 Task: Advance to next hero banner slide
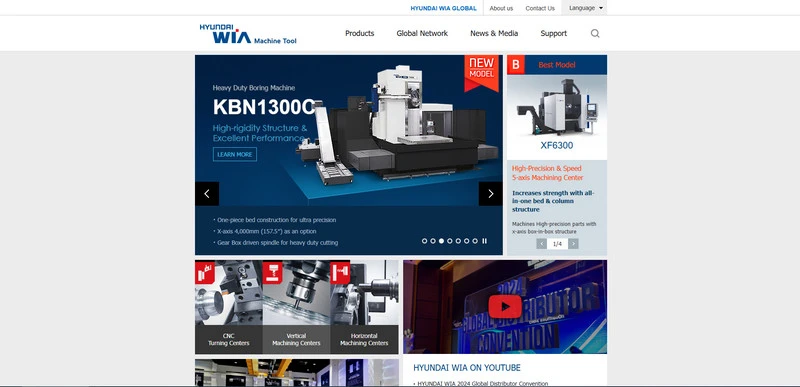point(490,194)
